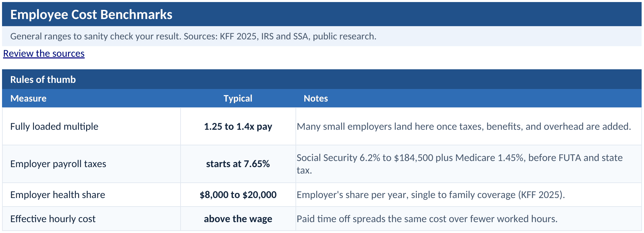
Task: Click the Employer's share per year note
Action: (431, 195)
